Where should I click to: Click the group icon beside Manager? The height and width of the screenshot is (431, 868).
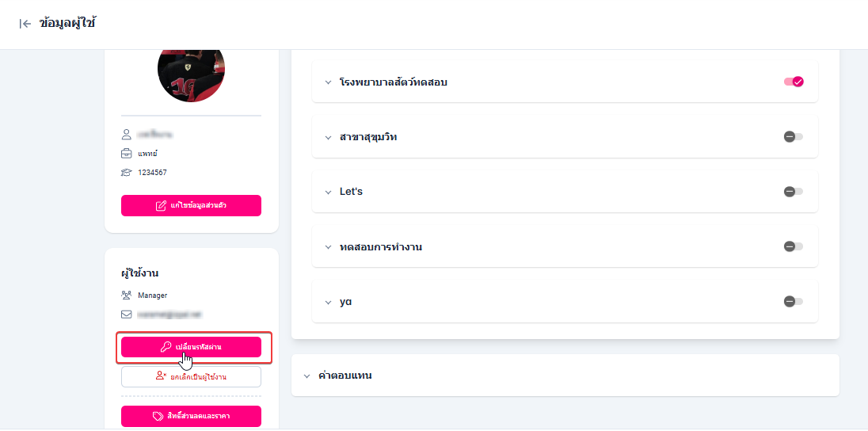[126, 296]
